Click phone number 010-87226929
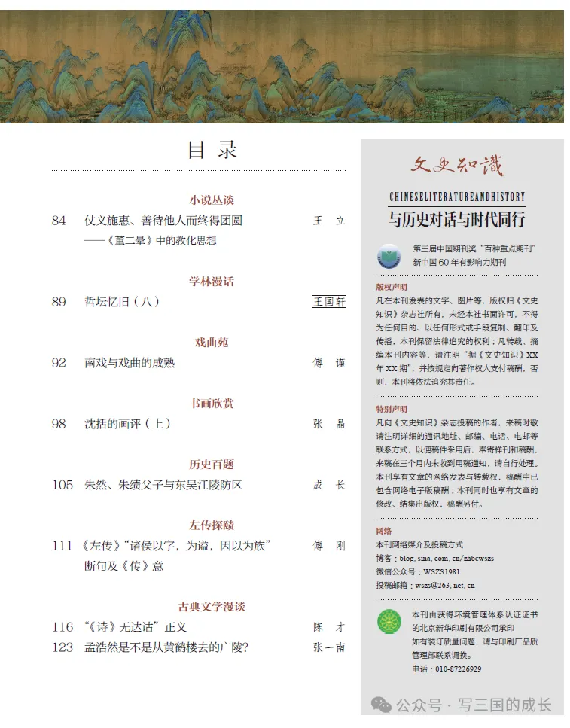The height and width of the screenshot is (728, 570). click(458, 669)
